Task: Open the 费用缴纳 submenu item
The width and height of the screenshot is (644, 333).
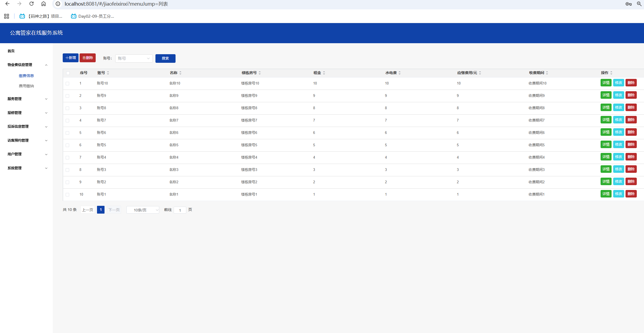Action: [x=26, y=86]
